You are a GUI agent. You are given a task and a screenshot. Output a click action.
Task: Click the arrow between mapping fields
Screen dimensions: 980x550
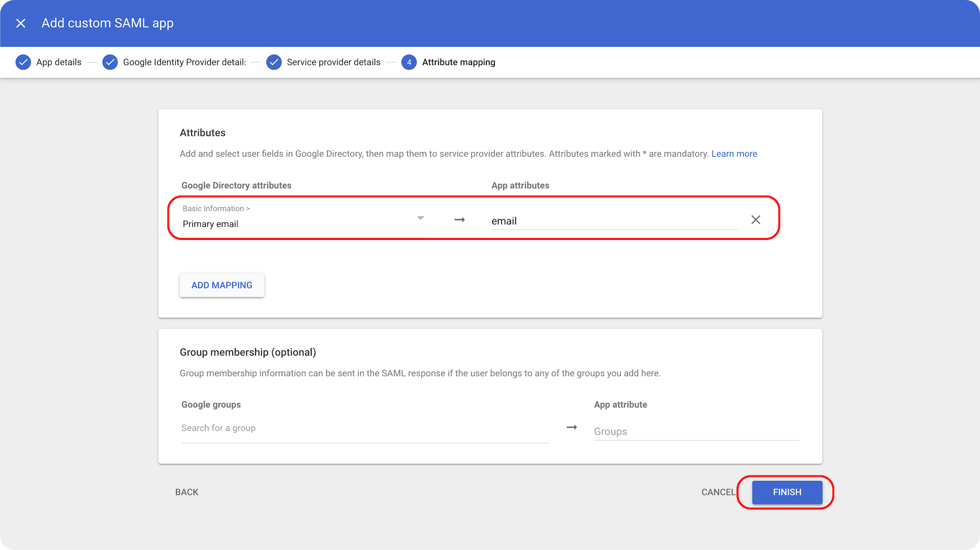pos(459,220)
